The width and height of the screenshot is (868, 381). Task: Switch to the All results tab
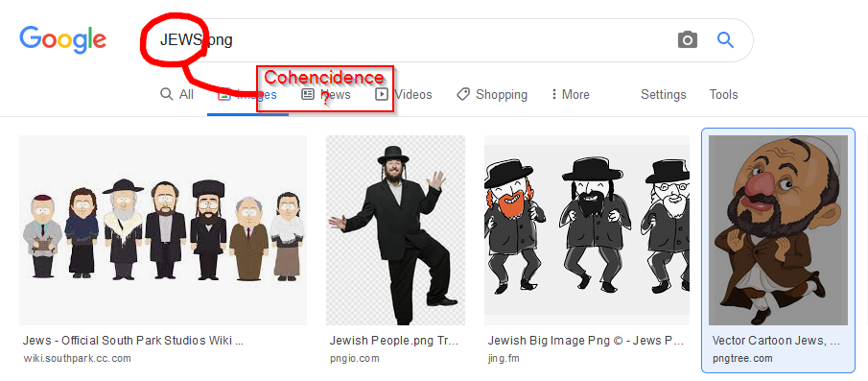177,94
